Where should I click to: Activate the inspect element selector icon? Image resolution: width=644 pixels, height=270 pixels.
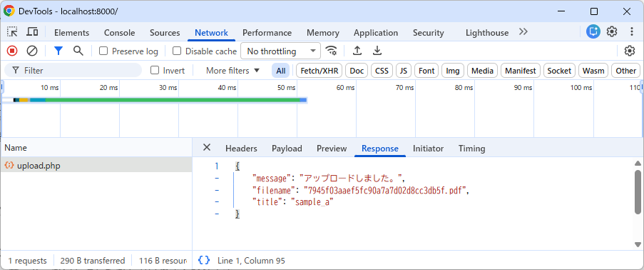tap(12, 32)
